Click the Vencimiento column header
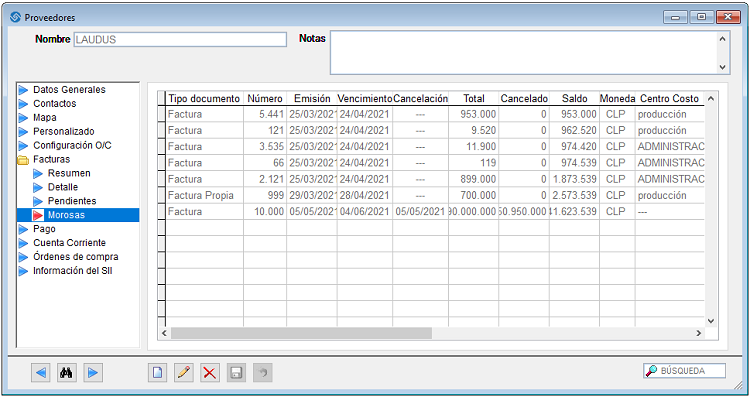The height and width of the screenshot is (397, 750). [x=365, y=99]
